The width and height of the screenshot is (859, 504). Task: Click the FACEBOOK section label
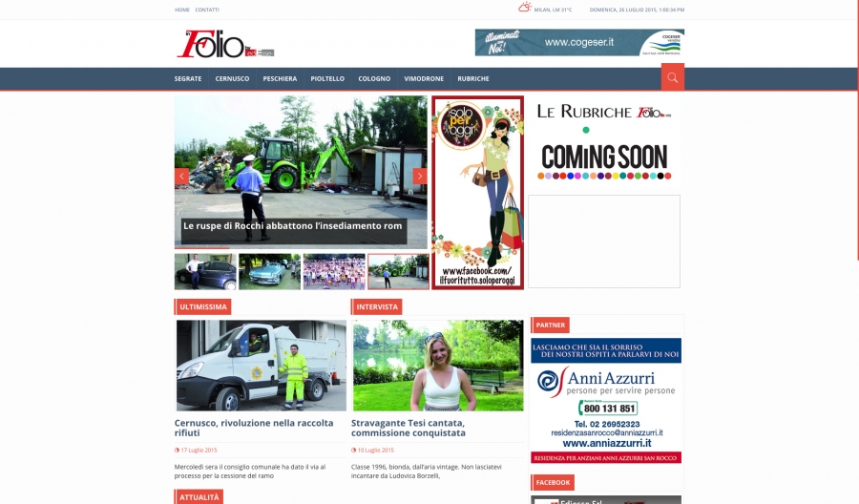coord(553,483)
